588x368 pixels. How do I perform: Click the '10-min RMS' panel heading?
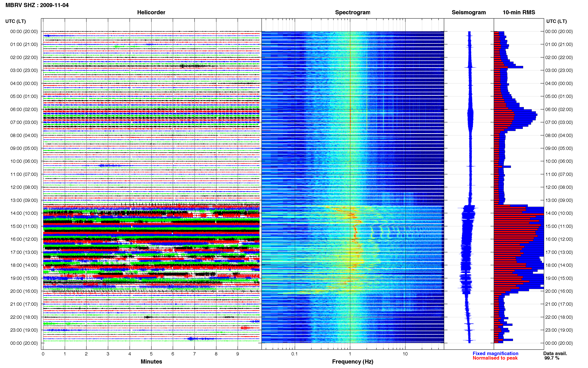point(519,12)
